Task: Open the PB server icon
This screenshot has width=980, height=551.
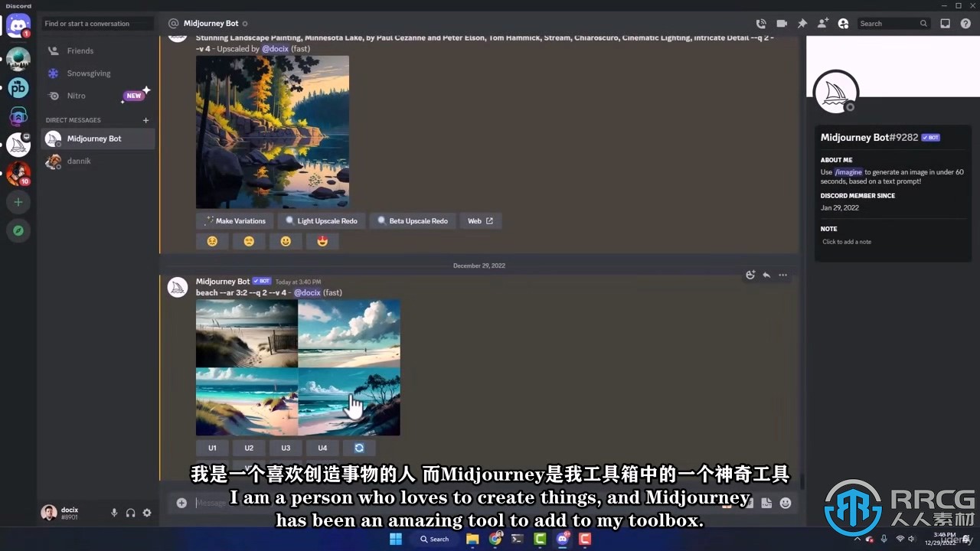Action: click(18, 89)
